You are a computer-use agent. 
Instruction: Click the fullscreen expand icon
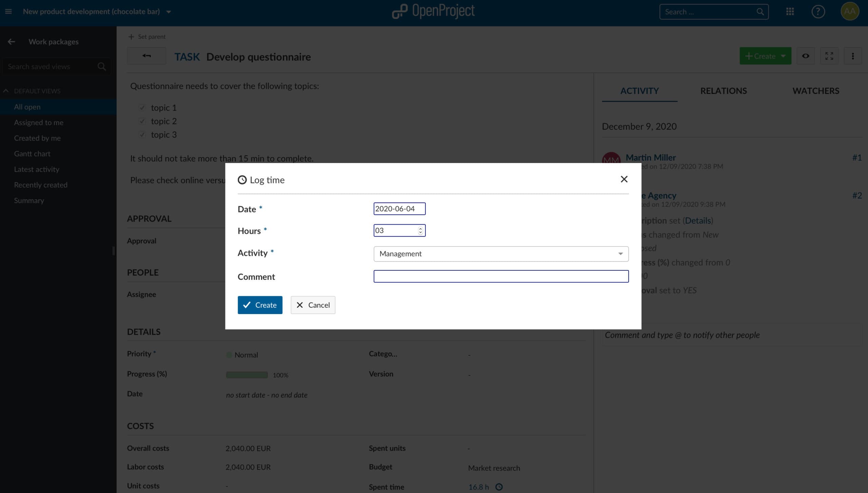pos(829,56)
